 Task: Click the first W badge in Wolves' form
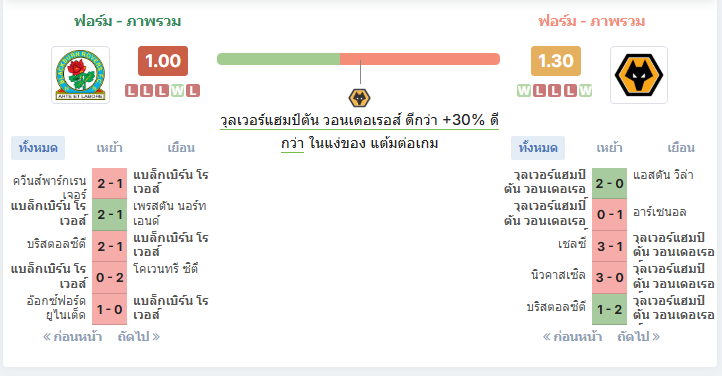coord(524,91)
